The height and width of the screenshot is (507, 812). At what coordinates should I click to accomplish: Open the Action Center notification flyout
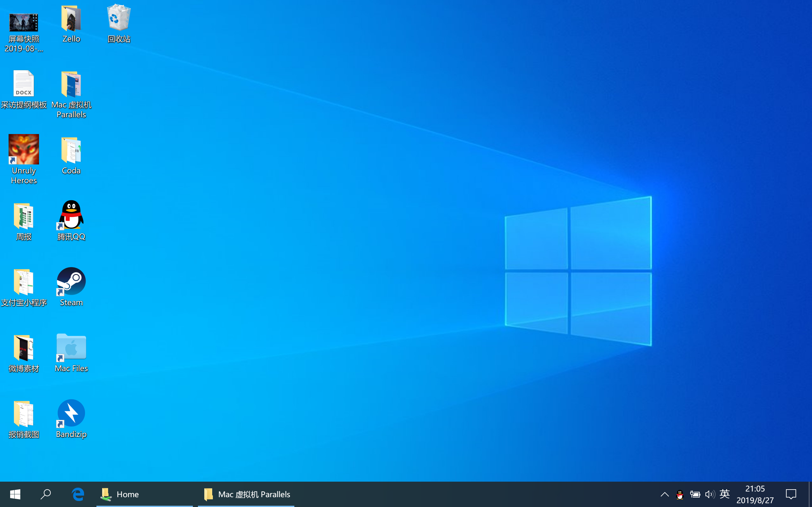click(x=791, y=494)
